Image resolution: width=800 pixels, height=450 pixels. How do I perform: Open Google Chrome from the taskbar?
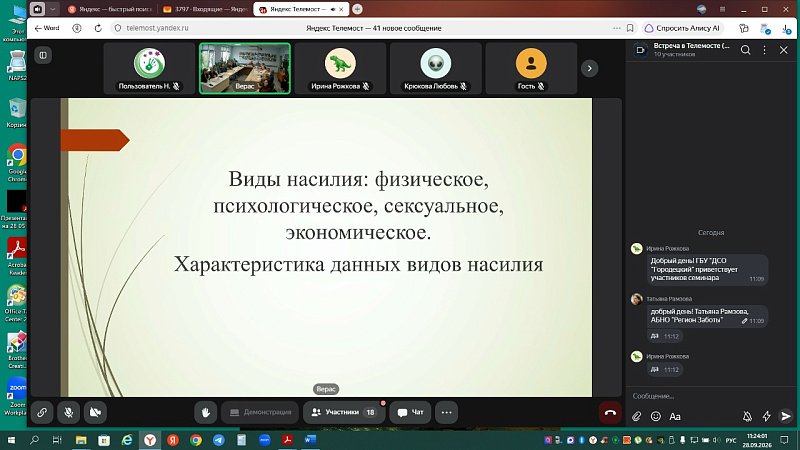coord(195,440)
